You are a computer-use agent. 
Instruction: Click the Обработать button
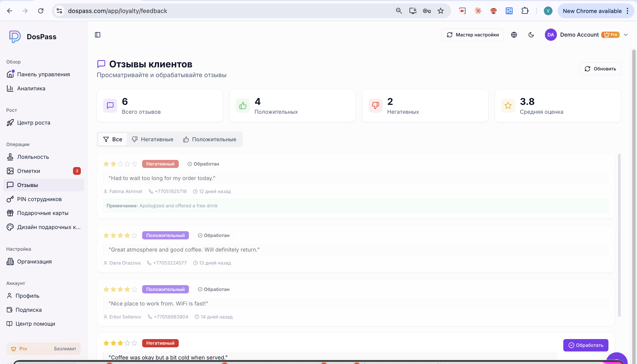(585, 345)
